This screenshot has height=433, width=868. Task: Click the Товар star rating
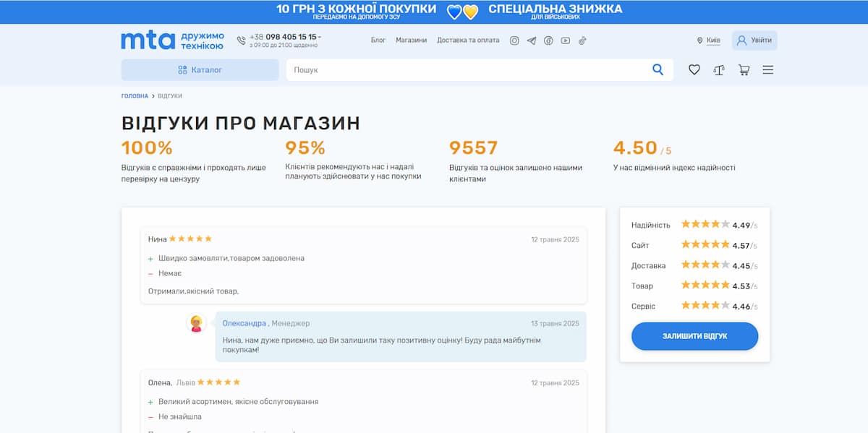[705, 285]
